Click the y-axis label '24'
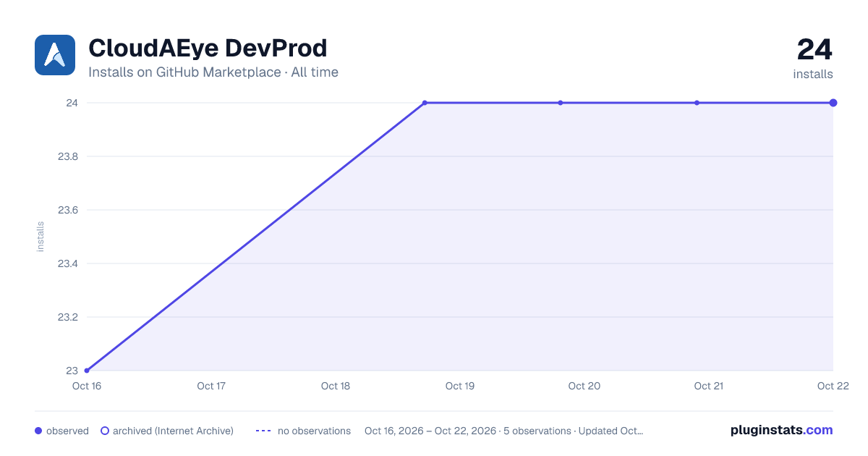 coord(72,103)
